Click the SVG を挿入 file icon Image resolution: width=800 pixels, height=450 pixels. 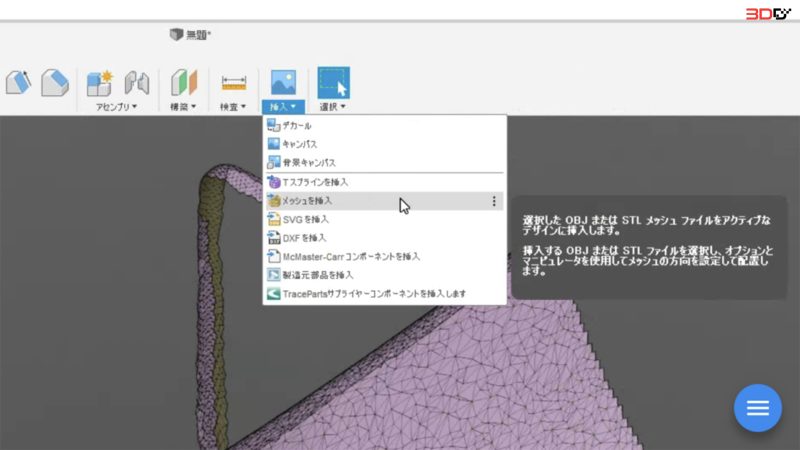click(x=274, y=219)
